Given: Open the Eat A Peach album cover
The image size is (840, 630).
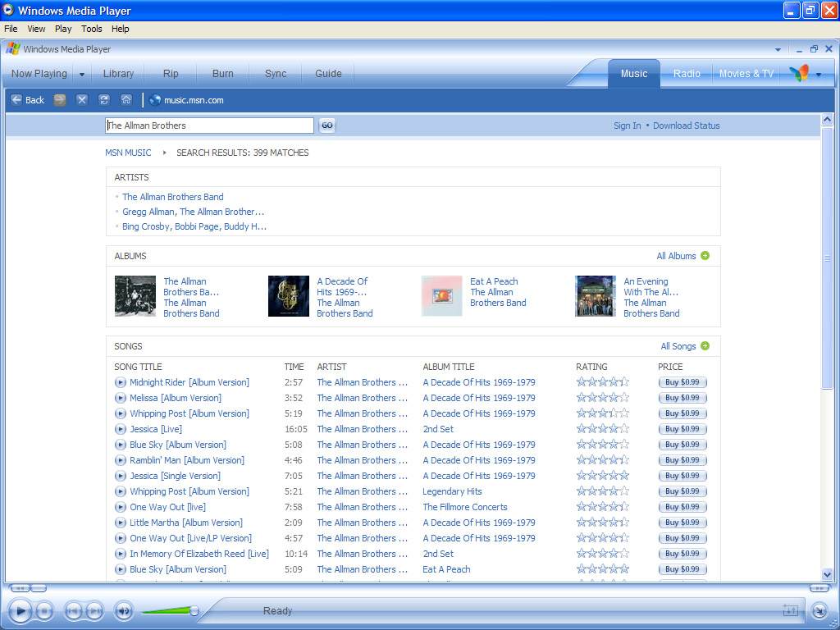Looking at the screenshot, I should coord(442,296).
